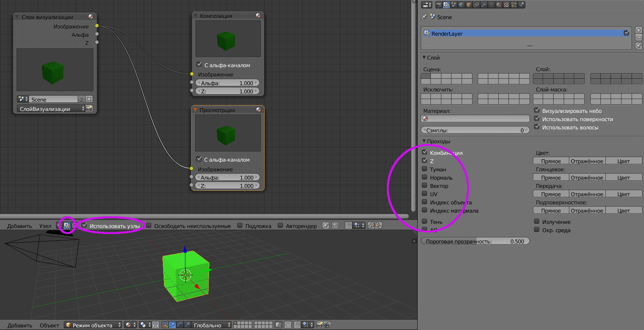This screenshot has width=644, height=330.
Task: Open the Render Layers properties tab
Action: [446, 5]
